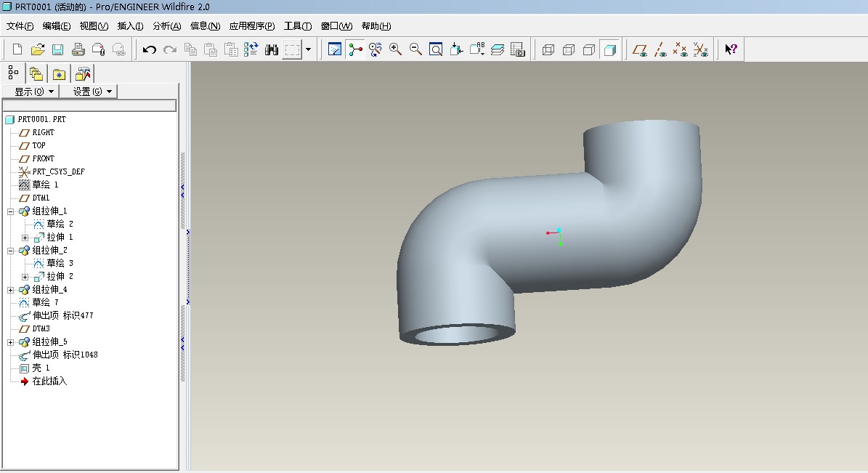Save the model with the floppy disk icon
This screenshot has width=868, height=473.
(57, 49)
